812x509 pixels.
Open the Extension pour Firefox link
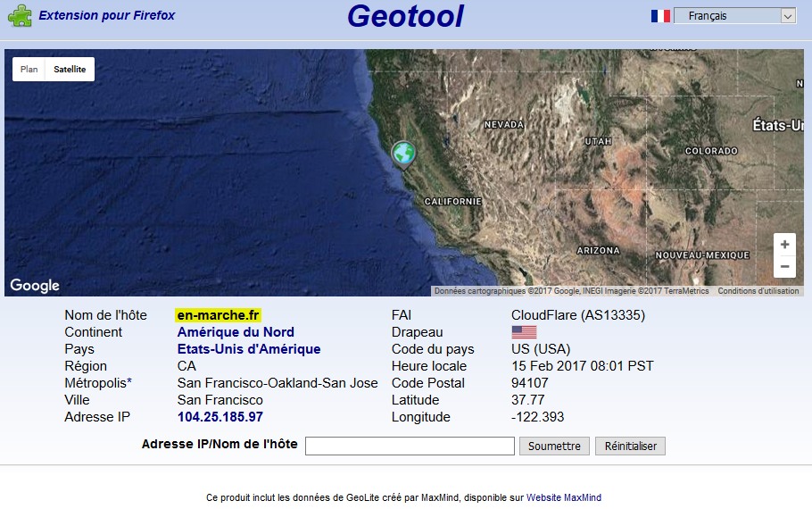point(107,15)
